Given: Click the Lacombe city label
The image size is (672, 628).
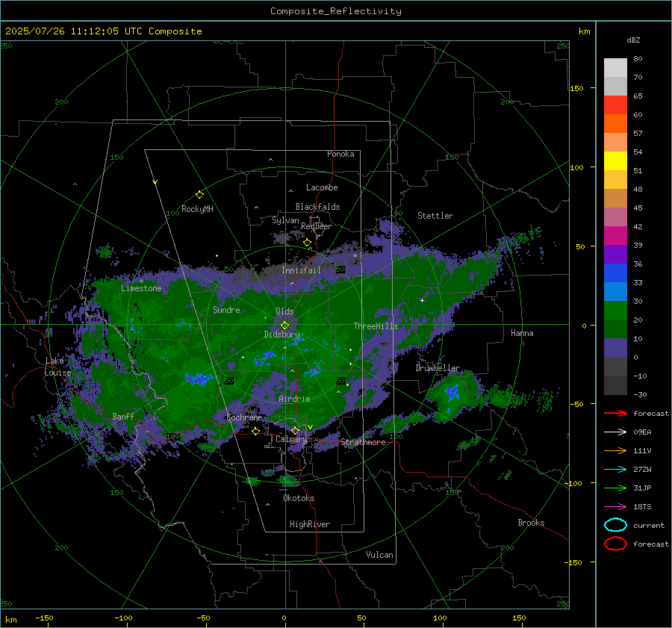Looking at the screenshot, I should click(x=322, y=187).
